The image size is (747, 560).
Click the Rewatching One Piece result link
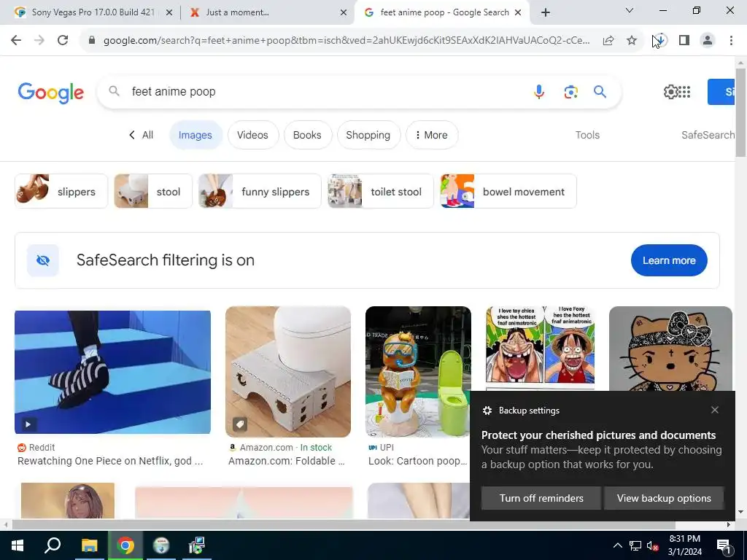pyautogui.click(x=110, y=461)
